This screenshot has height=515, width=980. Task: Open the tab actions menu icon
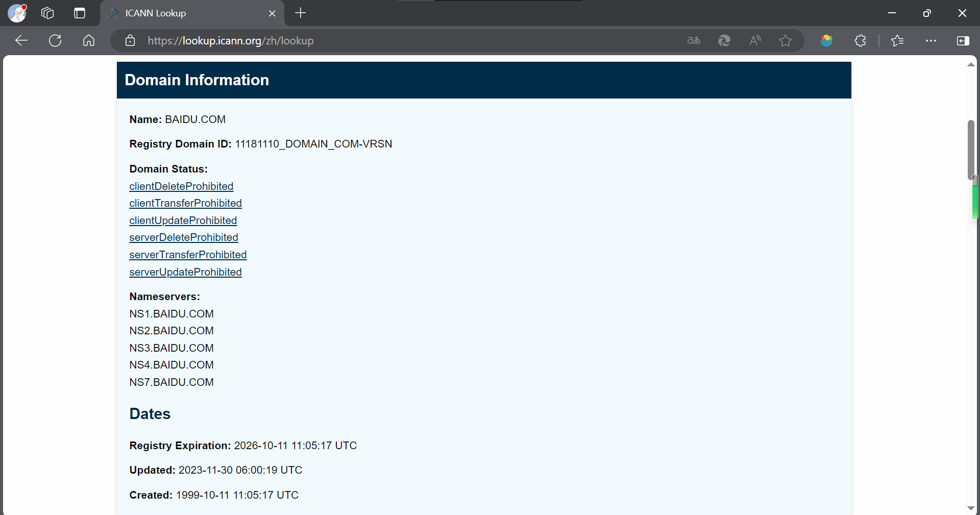(80, 13)
